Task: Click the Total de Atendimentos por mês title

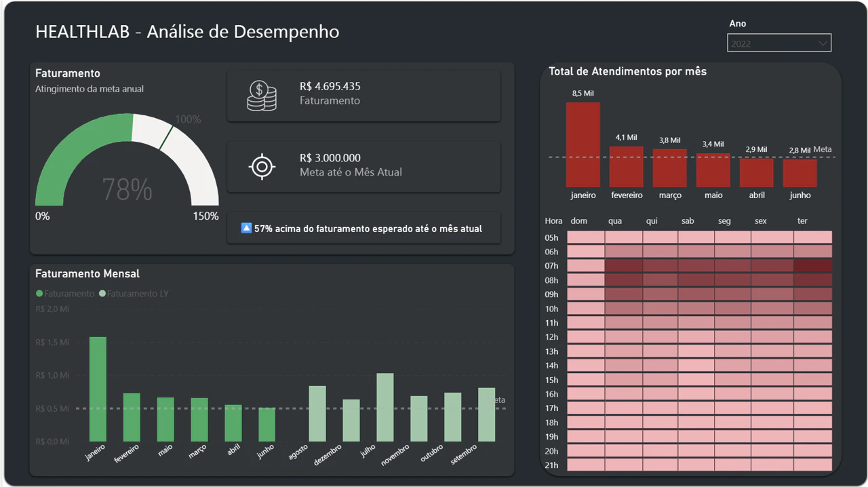Action: coord(627,71)
